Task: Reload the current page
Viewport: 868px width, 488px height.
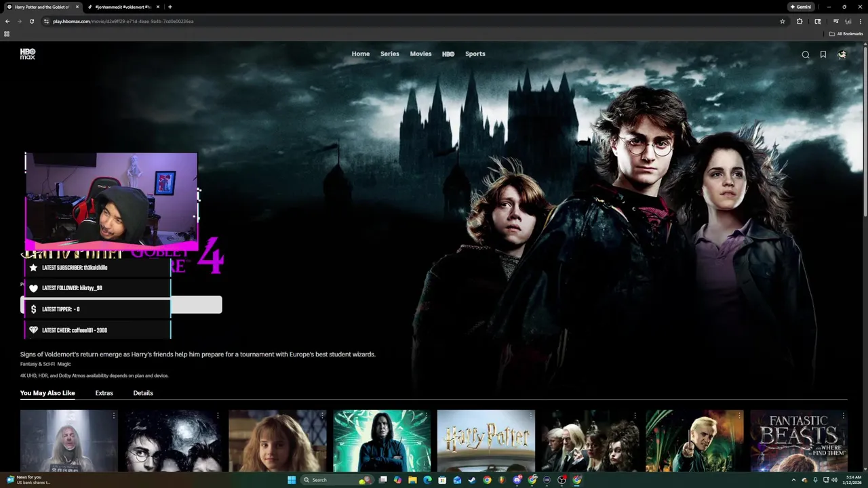Action: (x=31, y=21)
